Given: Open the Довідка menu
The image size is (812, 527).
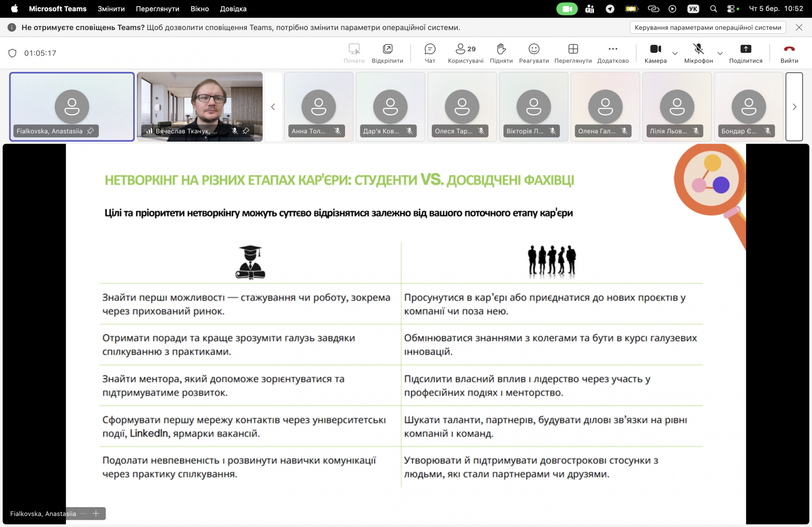Looking at the screenshot, I should [x=233, y=9].
